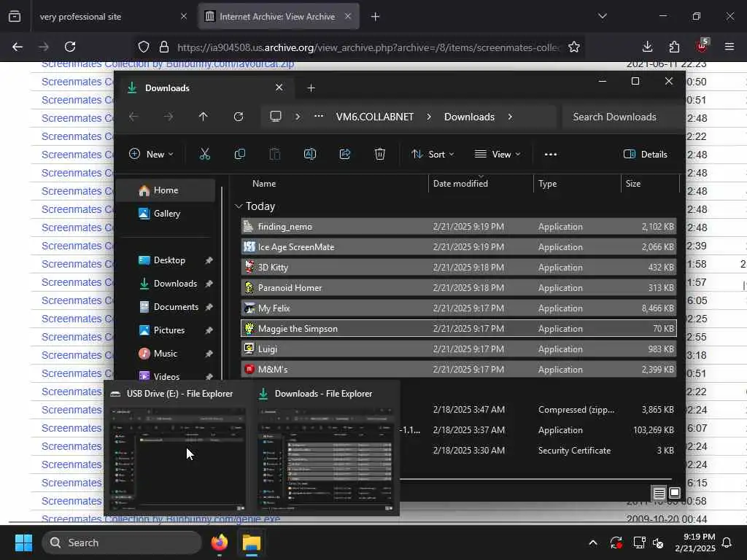Click the Paste clipboard icon in Explorer toolbar
Screen dimensions: 747x560
[x=275, y=154]
